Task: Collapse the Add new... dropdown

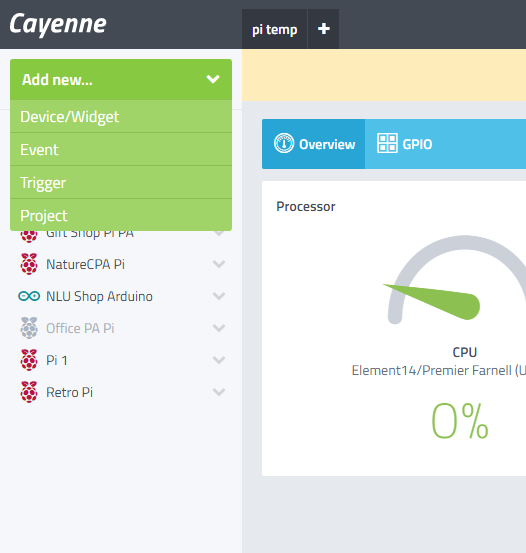Action: pos(121,79)
